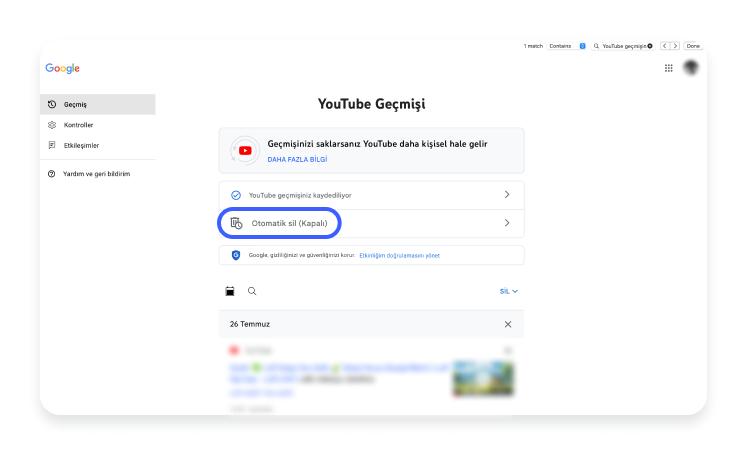Open the Etkileşimler sidebar item

98,145
